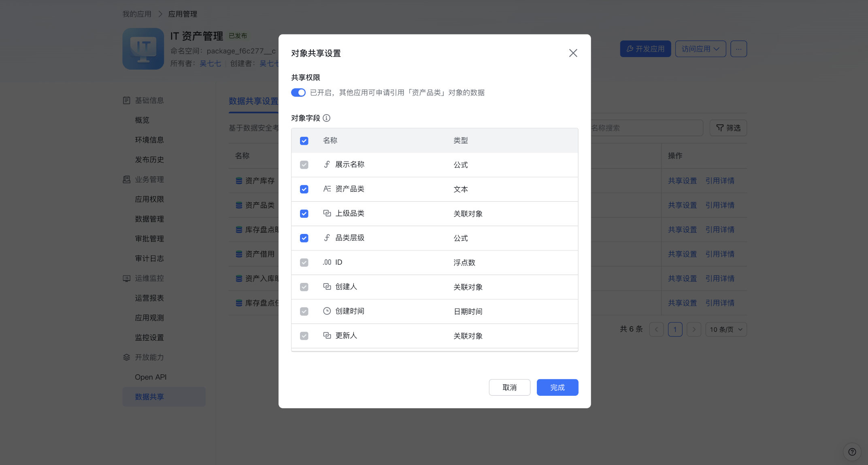Go to next page arrow
The width and height of the screenshot is (868, 465).
(694, 329)
